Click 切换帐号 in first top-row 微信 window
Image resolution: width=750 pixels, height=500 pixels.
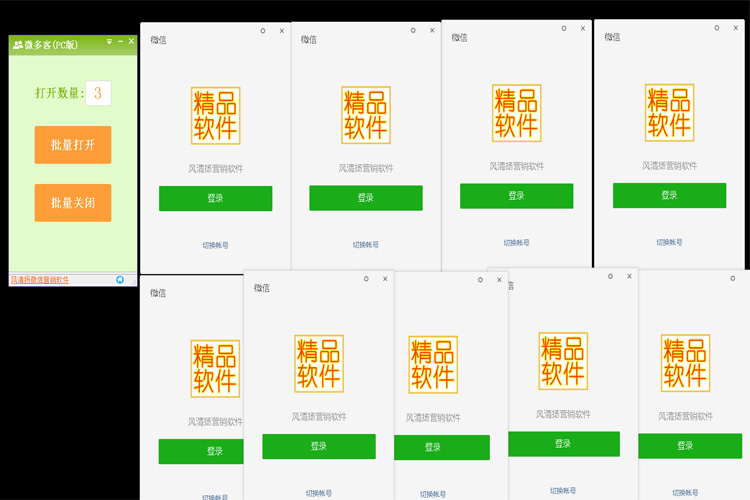(215, 245)
